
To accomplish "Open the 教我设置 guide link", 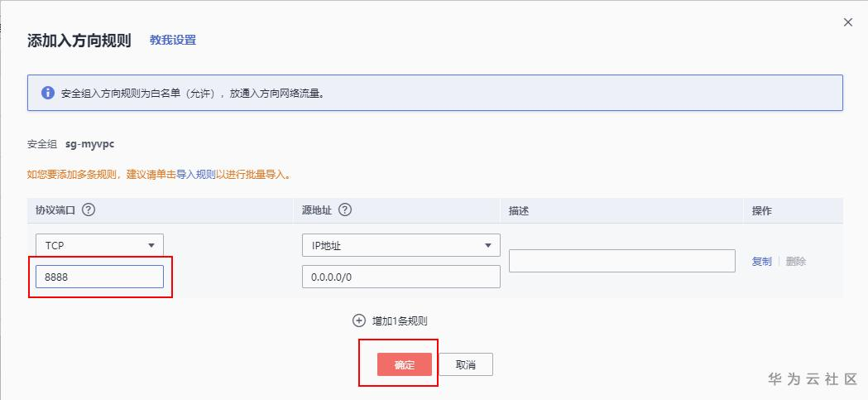I will click(173, 40).
